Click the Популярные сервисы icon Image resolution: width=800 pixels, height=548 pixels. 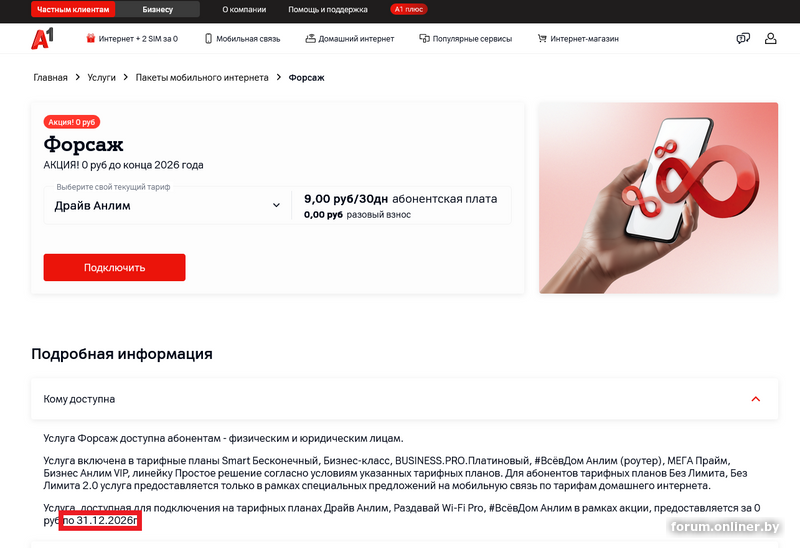pyautogui.click(x=424, y=39)
